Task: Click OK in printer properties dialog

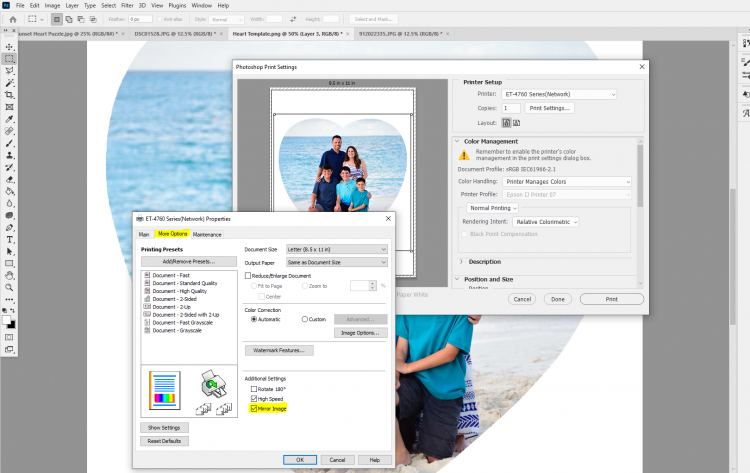Action: coord(300,460)
